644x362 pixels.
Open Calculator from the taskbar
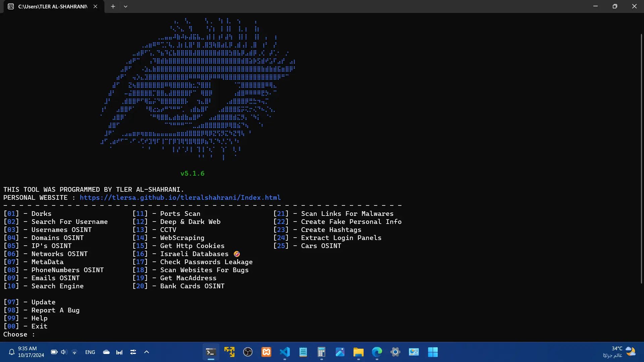pyautogui.click(x=322, y=352)
